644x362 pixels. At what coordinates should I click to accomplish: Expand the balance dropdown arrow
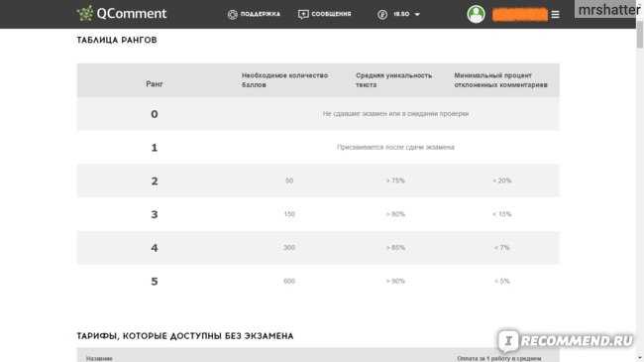tap(417, 15)
